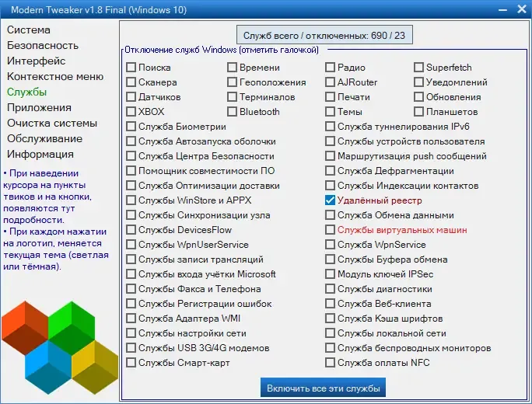This screenshot has width=532, height=404.
Task: Minimize the Modern Tweaker window
Action: click(502, 10)
